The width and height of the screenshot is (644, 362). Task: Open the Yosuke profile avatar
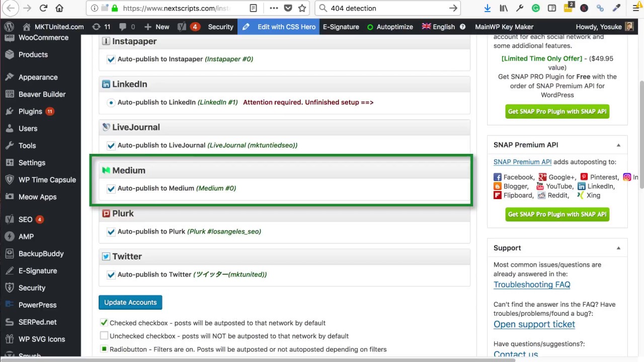pyautogui.click(x=629, y=27)
